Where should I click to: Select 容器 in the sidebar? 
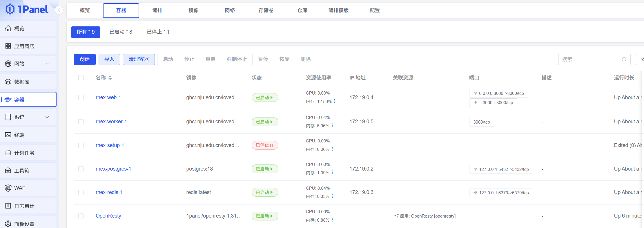point(28,99)
